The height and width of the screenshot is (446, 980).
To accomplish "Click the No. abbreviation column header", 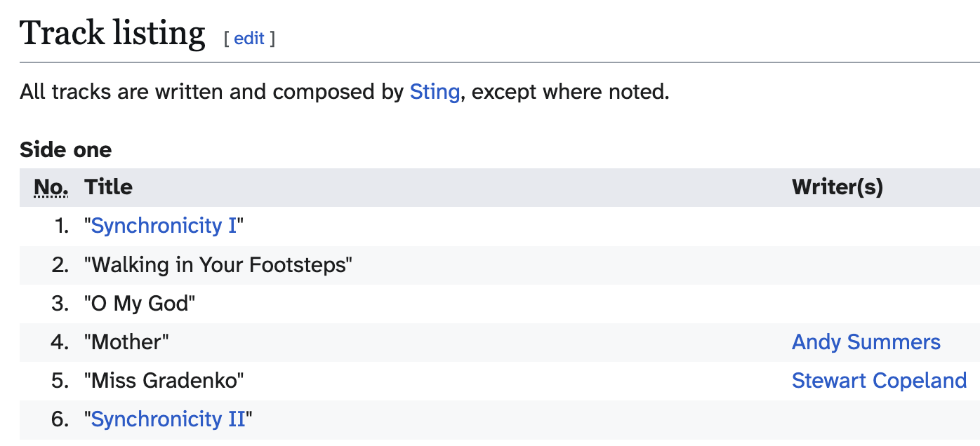I will 51,187.
